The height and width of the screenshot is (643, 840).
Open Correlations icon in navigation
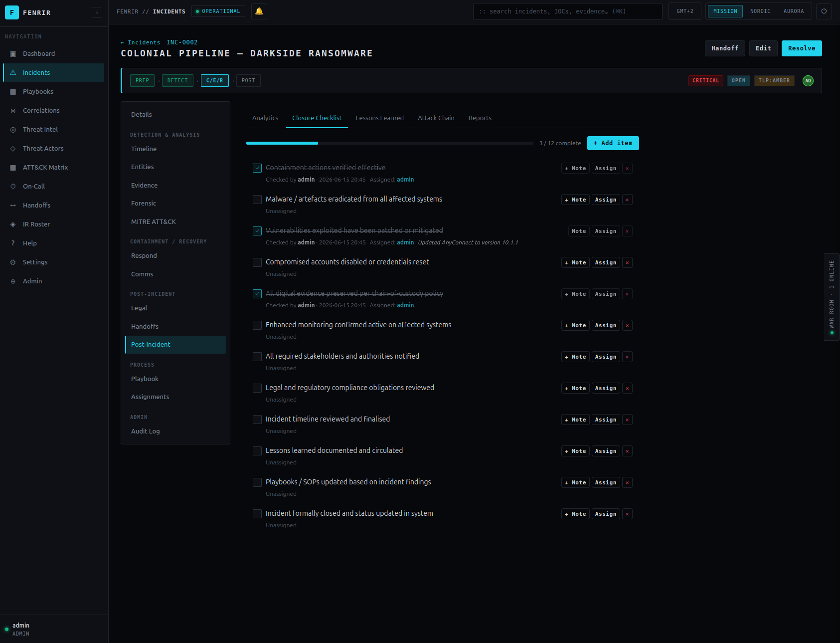(13, 111)
